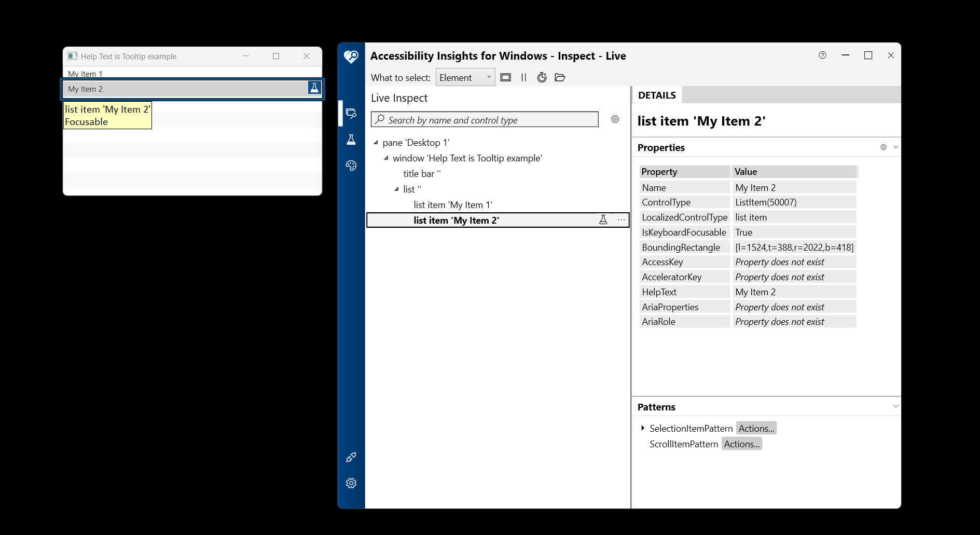980x535 pixels.
Task: Open the connection plug icon in sidebar
Action: (x=351, y=457)
